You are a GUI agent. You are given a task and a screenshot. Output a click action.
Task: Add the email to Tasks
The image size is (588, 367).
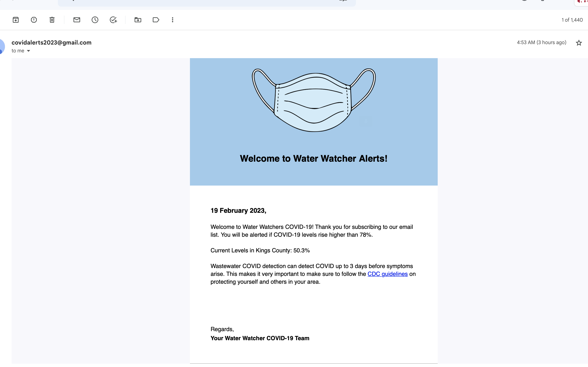[x=113, y=20]
